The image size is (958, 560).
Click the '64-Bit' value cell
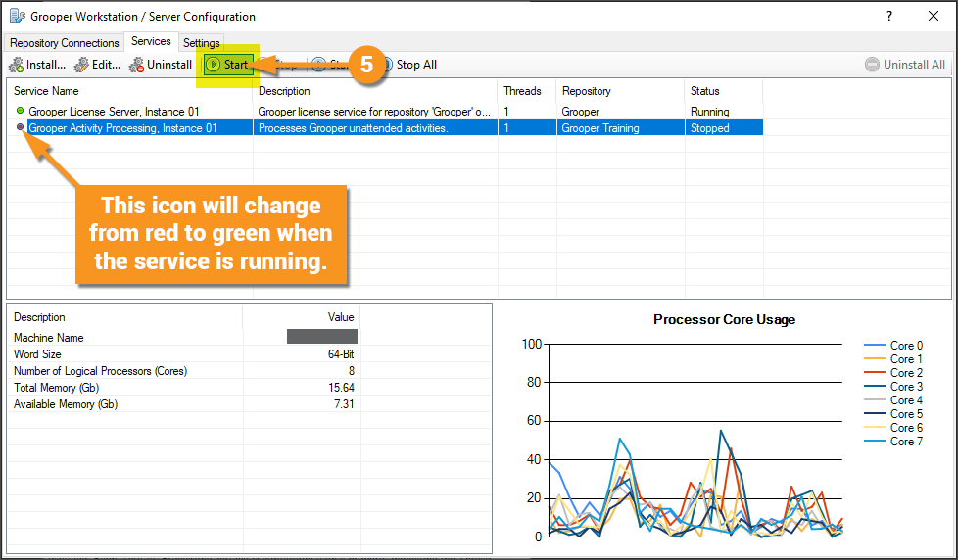click(340, 354)
